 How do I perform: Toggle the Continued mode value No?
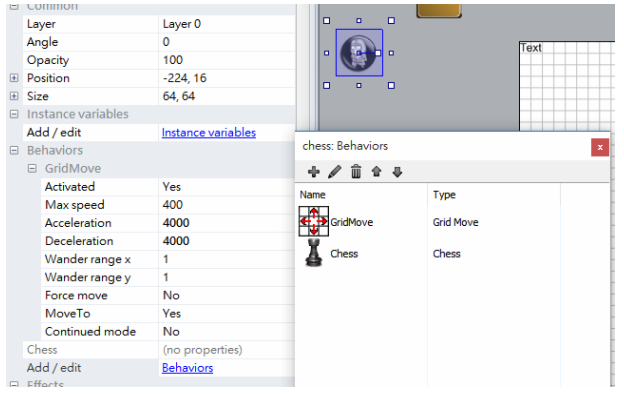(227, 332)
